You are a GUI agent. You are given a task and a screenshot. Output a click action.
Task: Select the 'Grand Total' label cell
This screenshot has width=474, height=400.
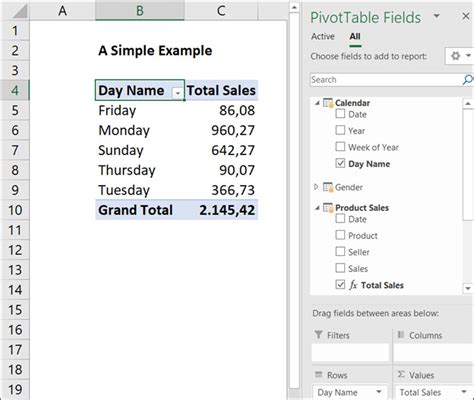point(140,210)
